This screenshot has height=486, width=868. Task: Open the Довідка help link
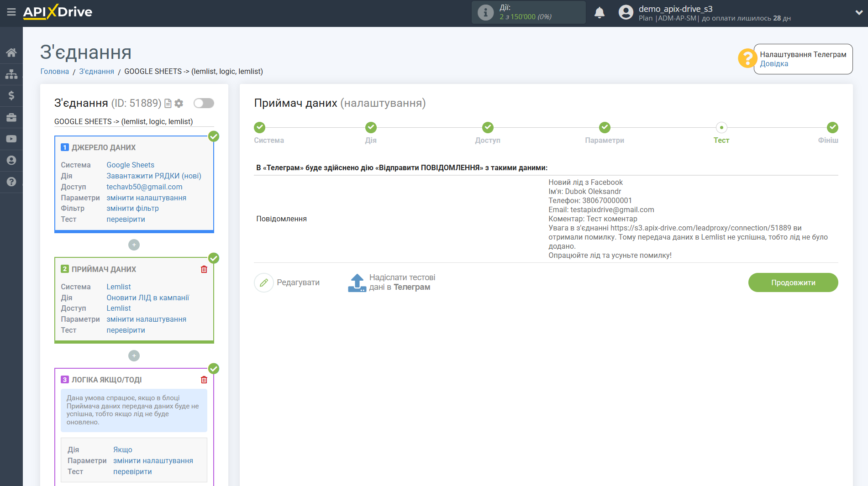(x=774, y=64)
